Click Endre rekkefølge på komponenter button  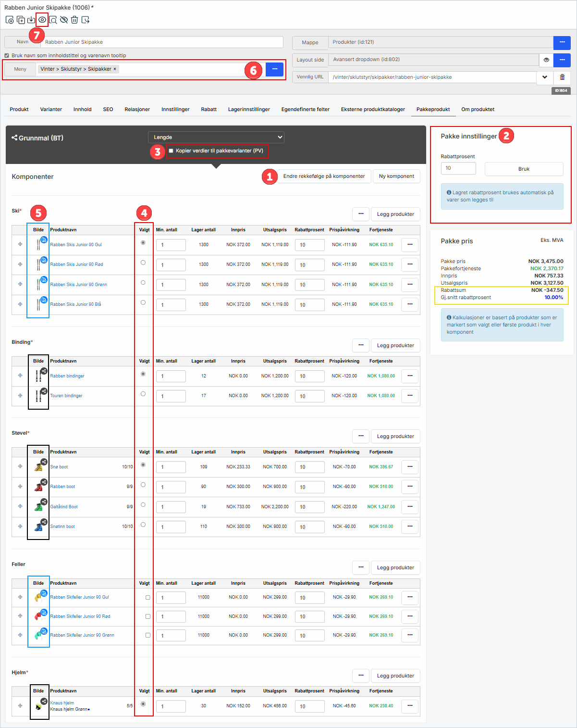(324, 176)
